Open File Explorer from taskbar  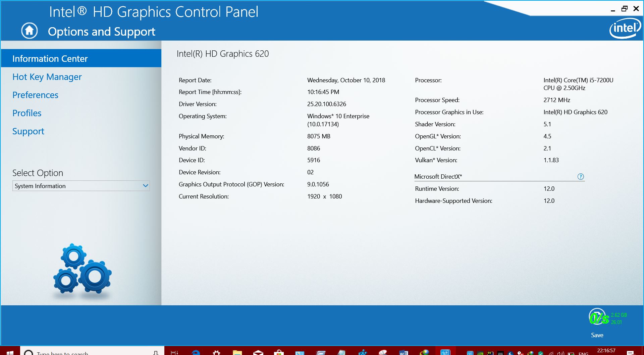coord(237,352)
